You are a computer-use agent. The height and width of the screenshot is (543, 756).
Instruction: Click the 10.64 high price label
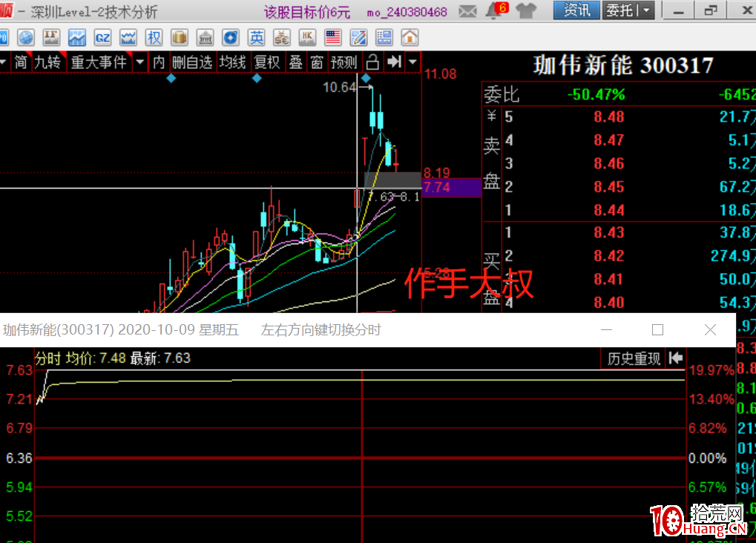coord(340,88)
